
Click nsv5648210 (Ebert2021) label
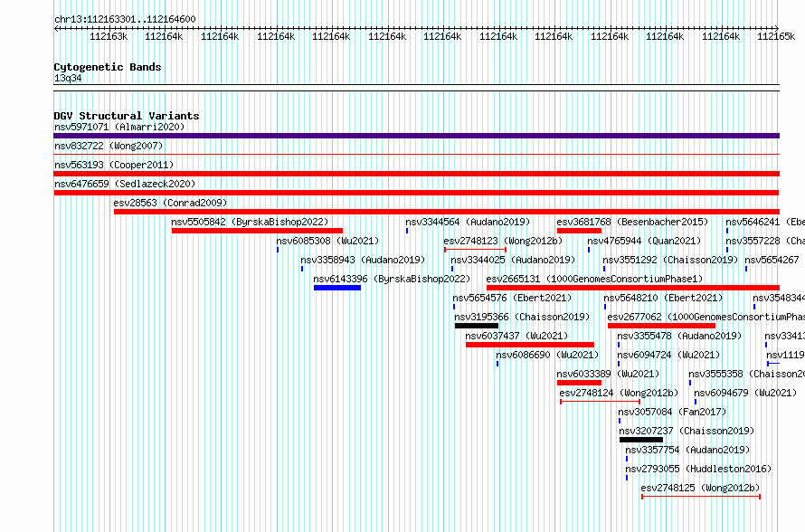point(663,298)
